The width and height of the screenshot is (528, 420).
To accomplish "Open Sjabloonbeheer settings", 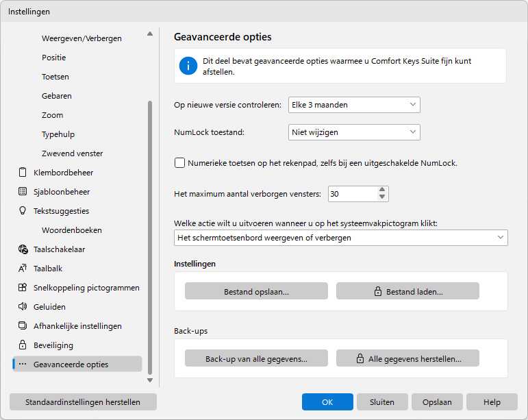I will pos(62,192).
